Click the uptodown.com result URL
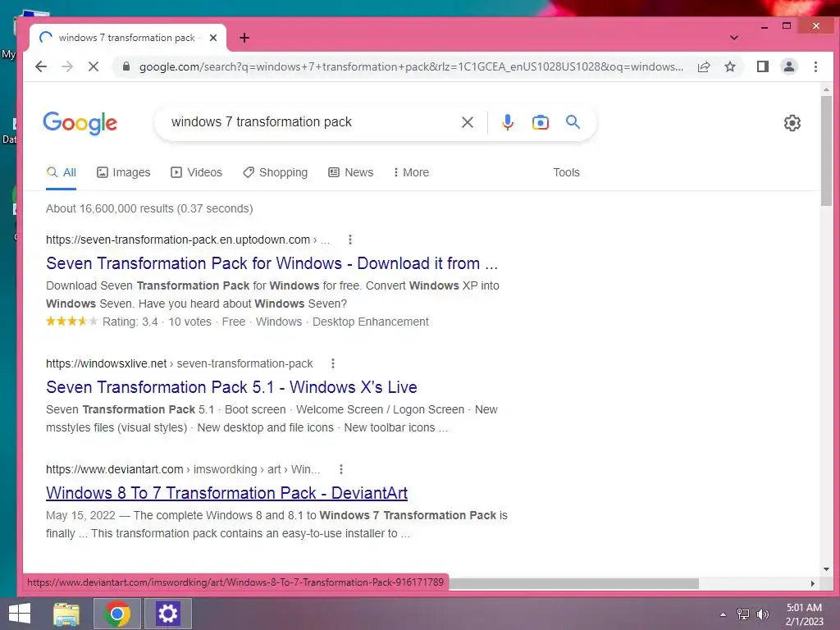Screen dimensions: 840x630 [188, 240]
